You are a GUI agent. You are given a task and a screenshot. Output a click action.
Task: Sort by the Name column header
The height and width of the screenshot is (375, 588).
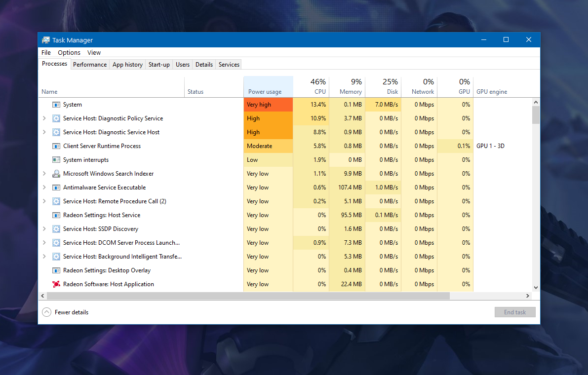click(x=112, y=87)
